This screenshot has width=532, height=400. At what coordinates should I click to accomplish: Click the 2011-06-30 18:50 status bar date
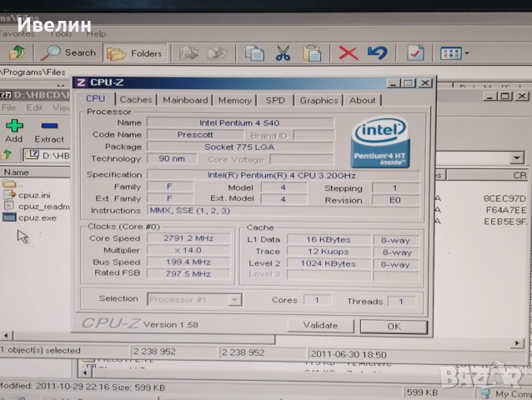tap(349, 354)
